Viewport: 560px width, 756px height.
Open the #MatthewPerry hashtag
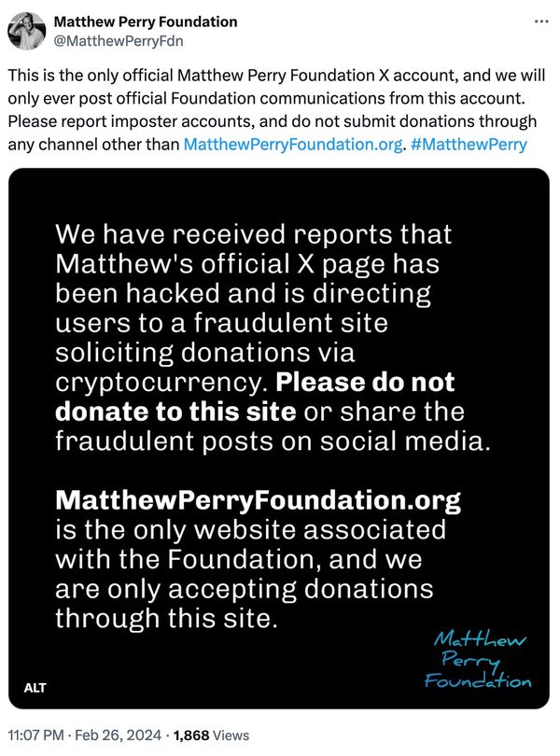point(468,145)
